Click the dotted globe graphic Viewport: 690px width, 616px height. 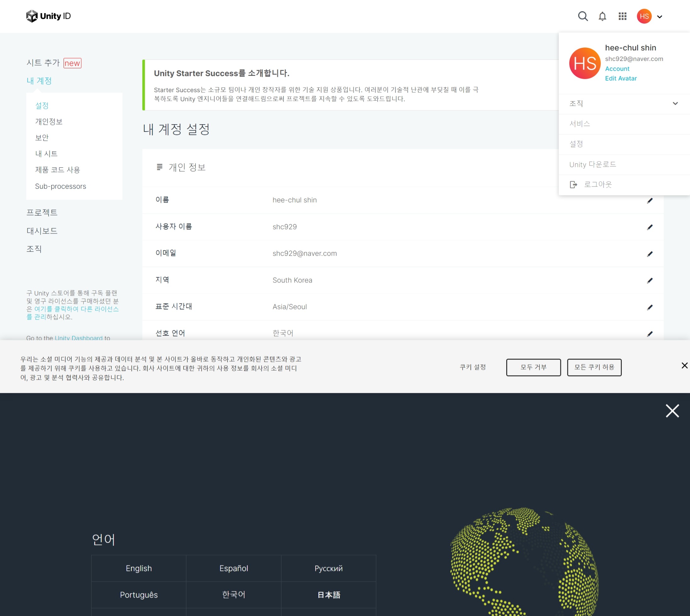[x=524, y=561]
